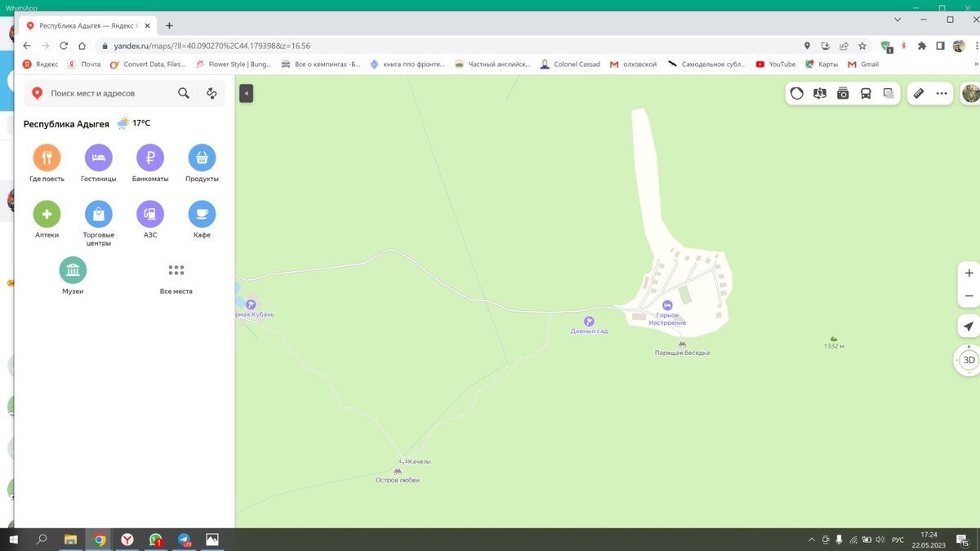Open the Yandex Maps user profile avatar

tap(970, 93)
